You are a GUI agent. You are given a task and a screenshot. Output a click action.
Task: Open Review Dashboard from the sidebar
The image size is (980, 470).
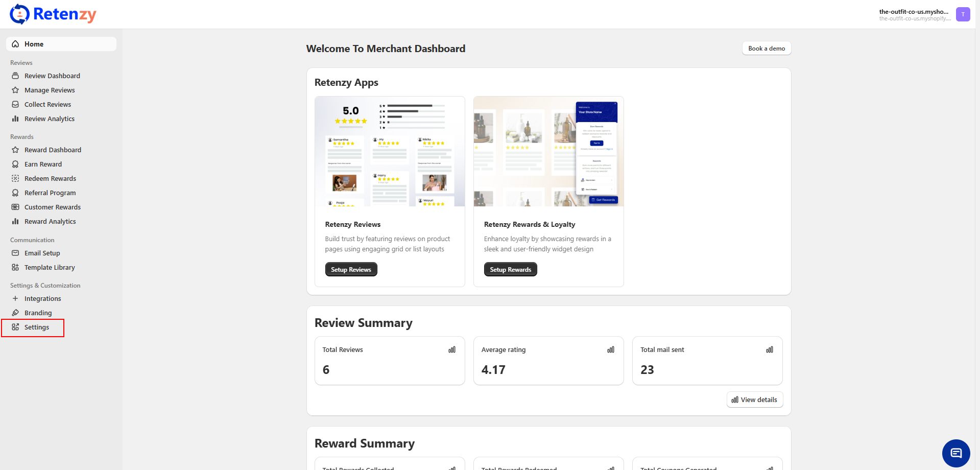tap(61, 76)
